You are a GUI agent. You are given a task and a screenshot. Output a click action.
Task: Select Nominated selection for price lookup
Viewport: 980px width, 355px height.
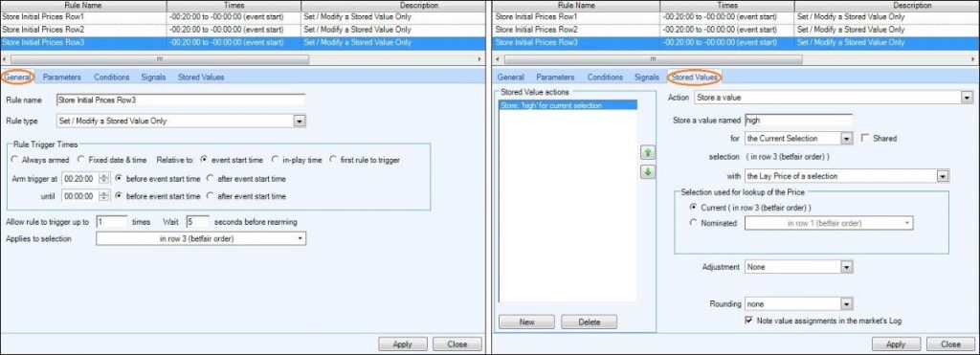point(692,223)
